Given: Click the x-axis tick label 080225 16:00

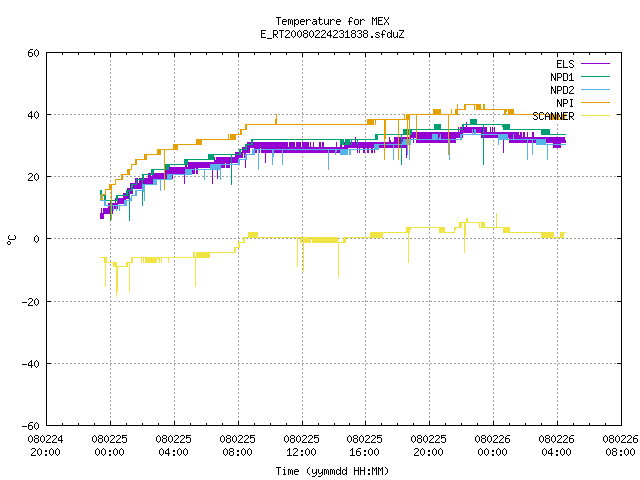Looking at the screenshot, I should pos(365,446).
